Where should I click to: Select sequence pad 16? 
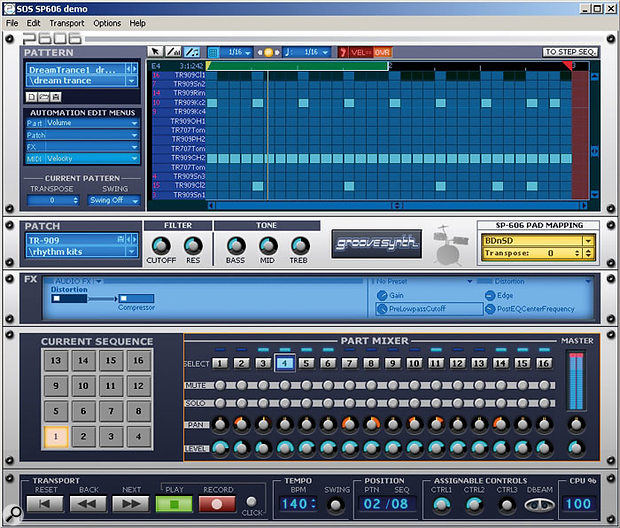138,360
